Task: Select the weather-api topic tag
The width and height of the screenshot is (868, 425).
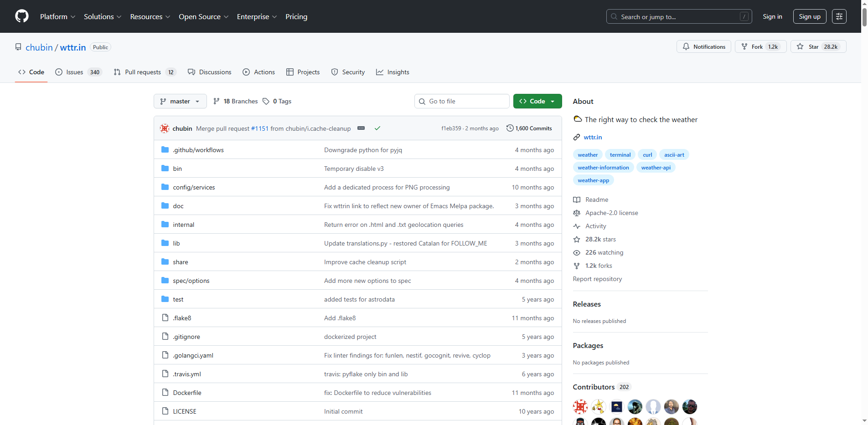Action: [x=656, y=168]
